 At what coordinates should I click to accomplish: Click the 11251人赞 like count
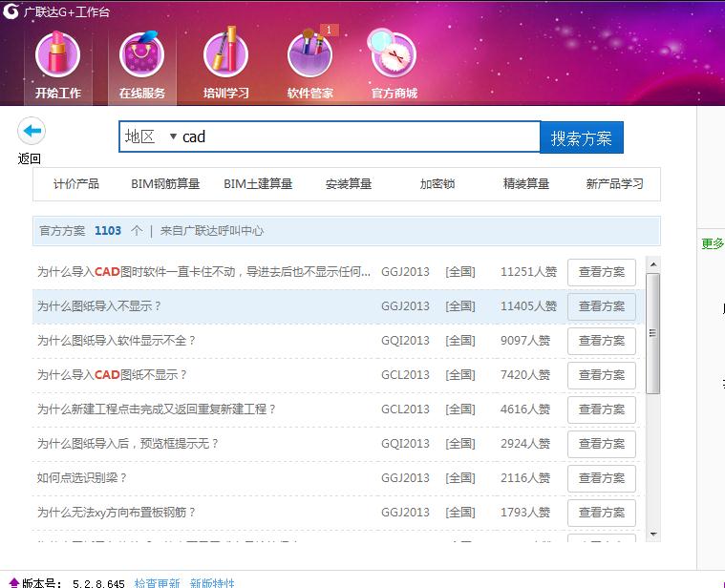[x=528, y=272]
